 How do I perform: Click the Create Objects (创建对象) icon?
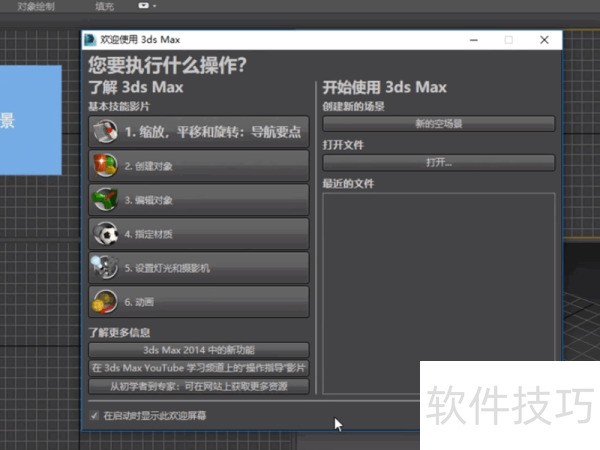point(106,165)
